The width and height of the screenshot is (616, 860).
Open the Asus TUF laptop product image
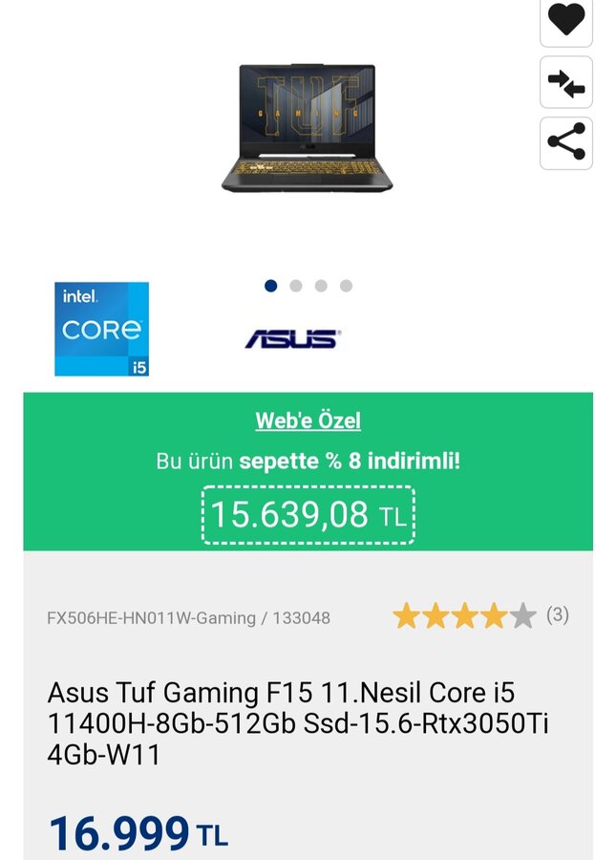coord(307,128)
